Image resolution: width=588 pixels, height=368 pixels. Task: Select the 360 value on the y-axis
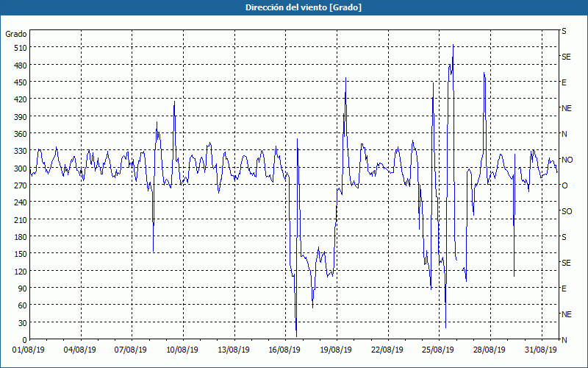(x=21, y=134)
